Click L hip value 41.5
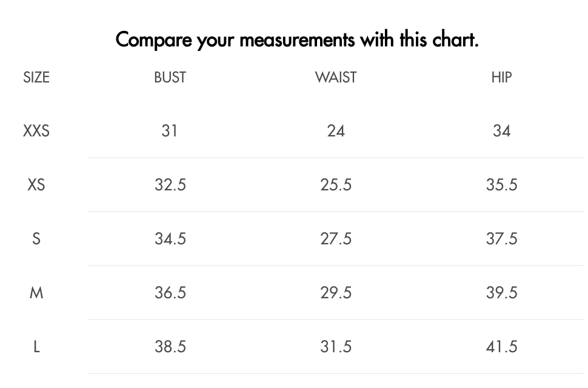588x388 pixels. [501, 347]
